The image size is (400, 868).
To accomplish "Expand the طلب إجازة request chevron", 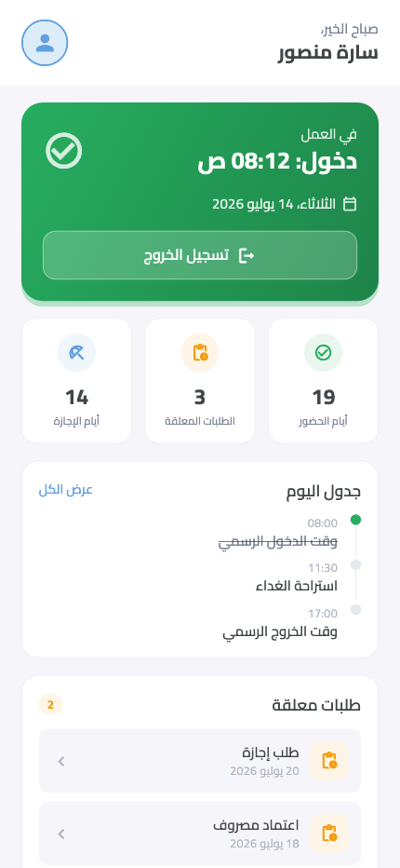I will coord(61,761).
